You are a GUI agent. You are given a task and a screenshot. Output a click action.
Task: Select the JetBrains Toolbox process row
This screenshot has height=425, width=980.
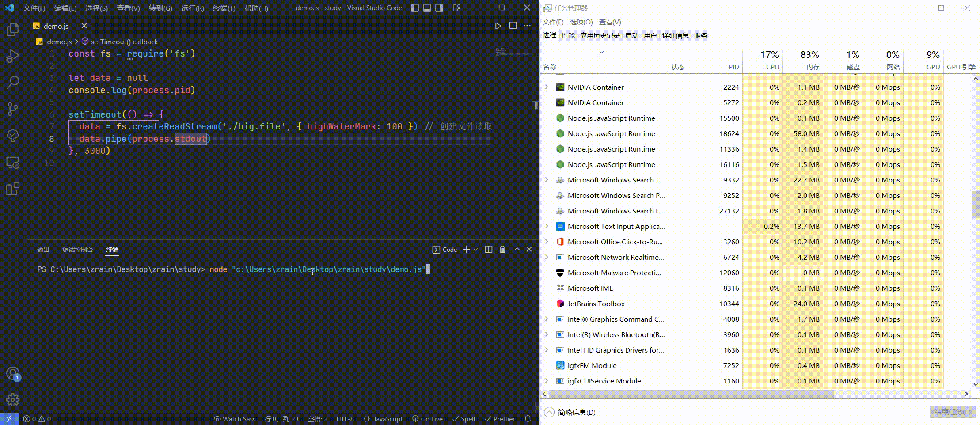[742, 304]
